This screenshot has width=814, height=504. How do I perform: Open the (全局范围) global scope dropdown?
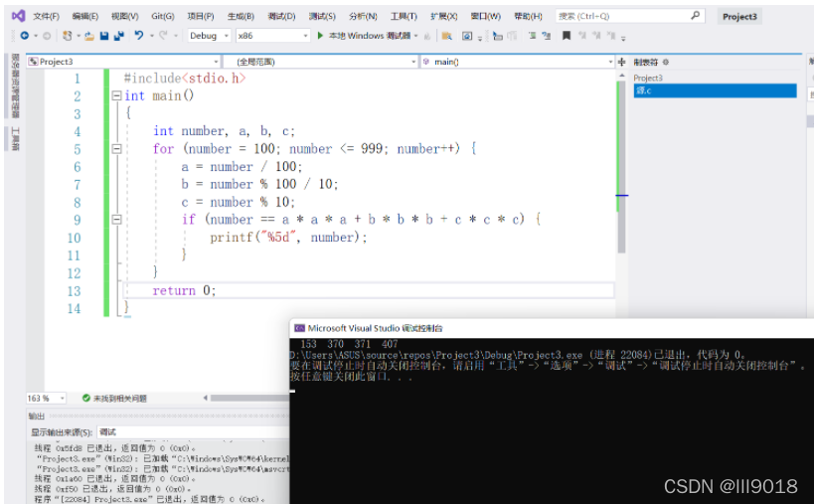[320, 62]
